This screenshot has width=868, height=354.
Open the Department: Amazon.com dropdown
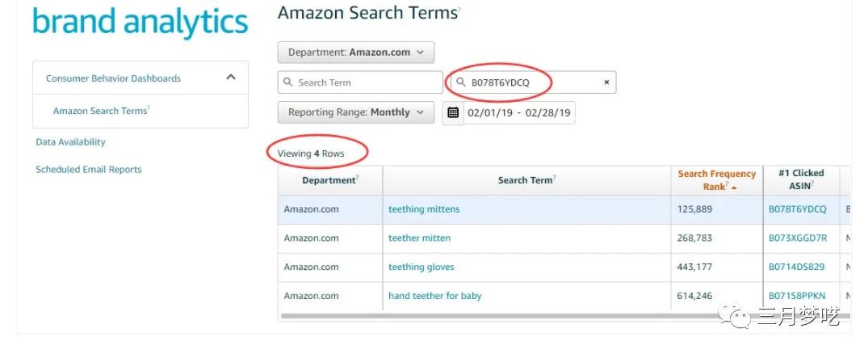point(355,53)
